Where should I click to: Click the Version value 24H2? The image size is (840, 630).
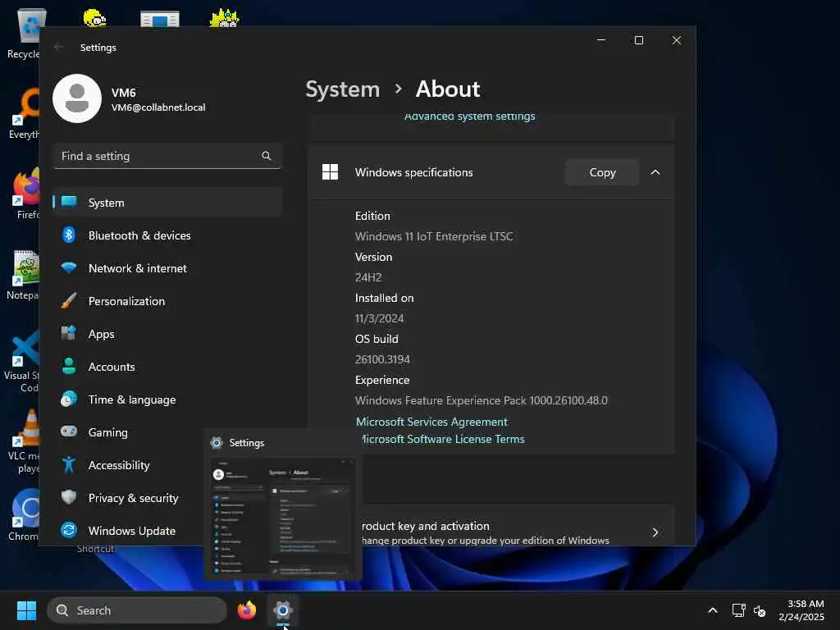coord(368,277)
